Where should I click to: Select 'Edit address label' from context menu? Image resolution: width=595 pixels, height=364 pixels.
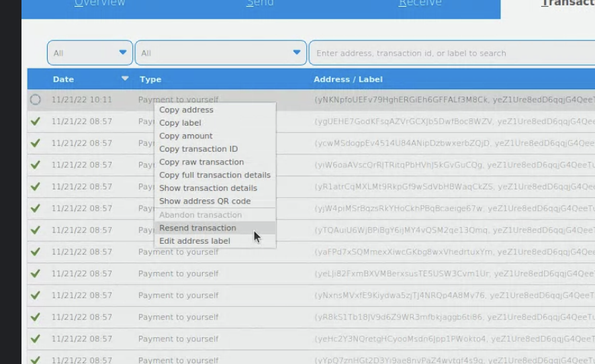(x=195, y=241)
